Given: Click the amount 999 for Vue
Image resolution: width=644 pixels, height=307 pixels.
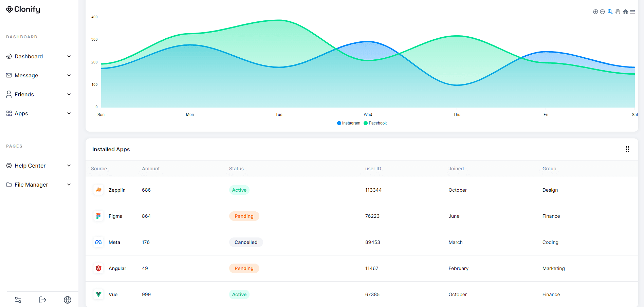Looking at the screenshot, I should coord(146,294).
